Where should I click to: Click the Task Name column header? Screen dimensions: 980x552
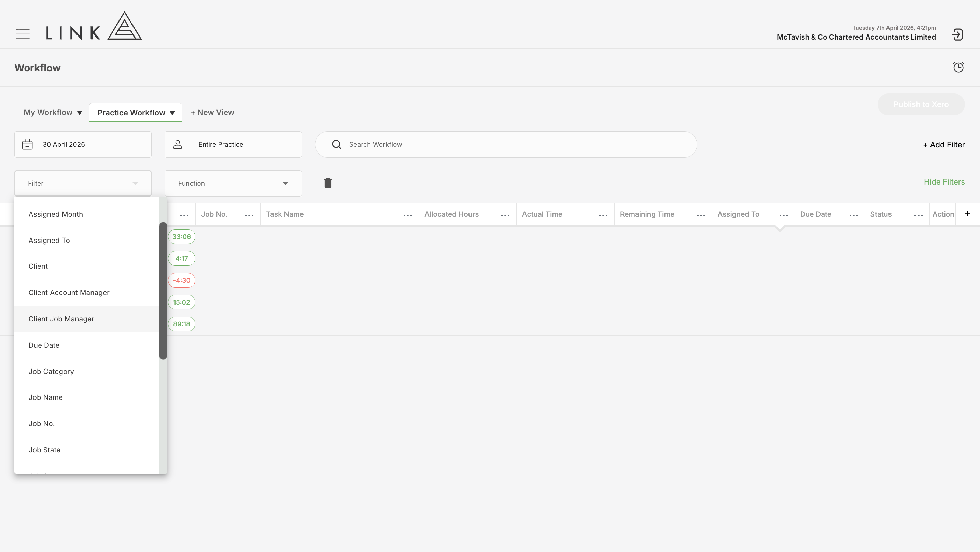(284, 214)
